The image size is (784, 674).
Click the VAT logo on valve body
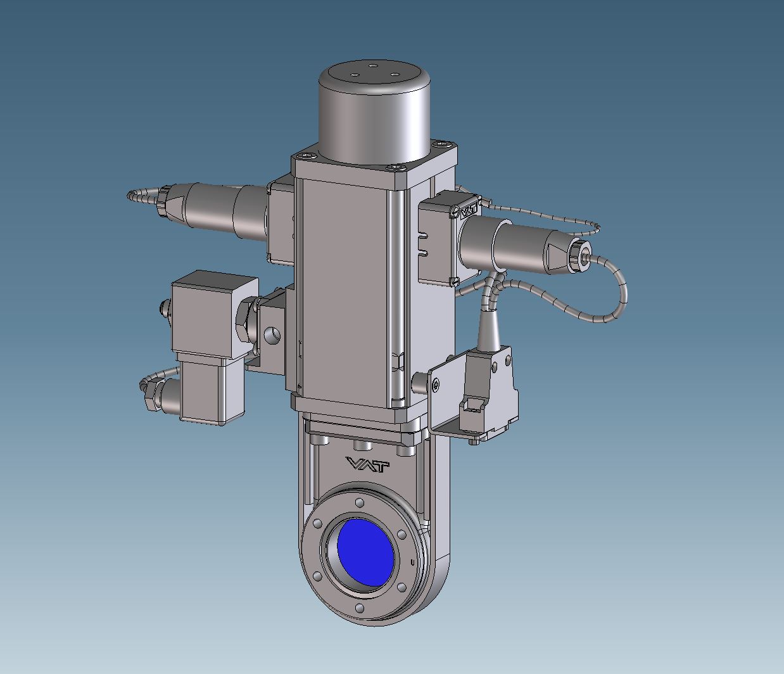coord(368,465)
